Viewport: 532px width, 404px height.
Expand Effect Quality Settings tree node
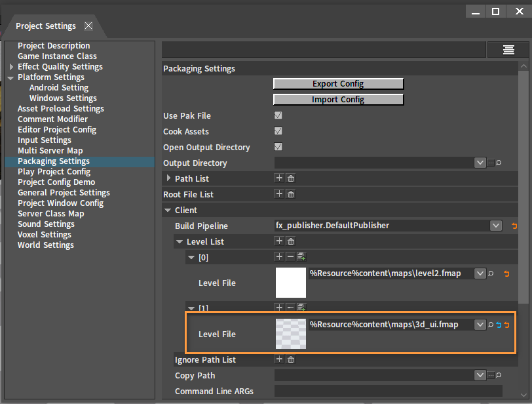[11, 66]
